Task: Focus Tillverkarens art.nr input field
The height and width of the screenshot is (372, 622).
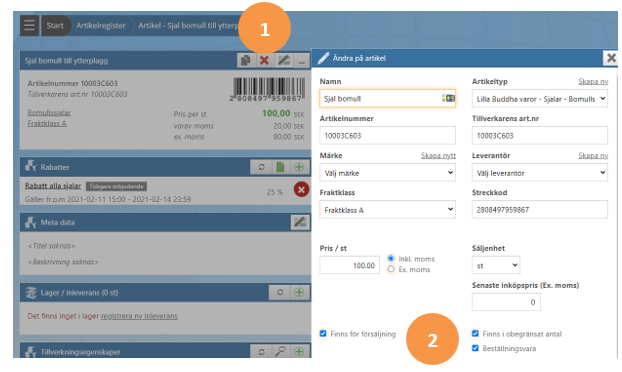Action: 539,136
